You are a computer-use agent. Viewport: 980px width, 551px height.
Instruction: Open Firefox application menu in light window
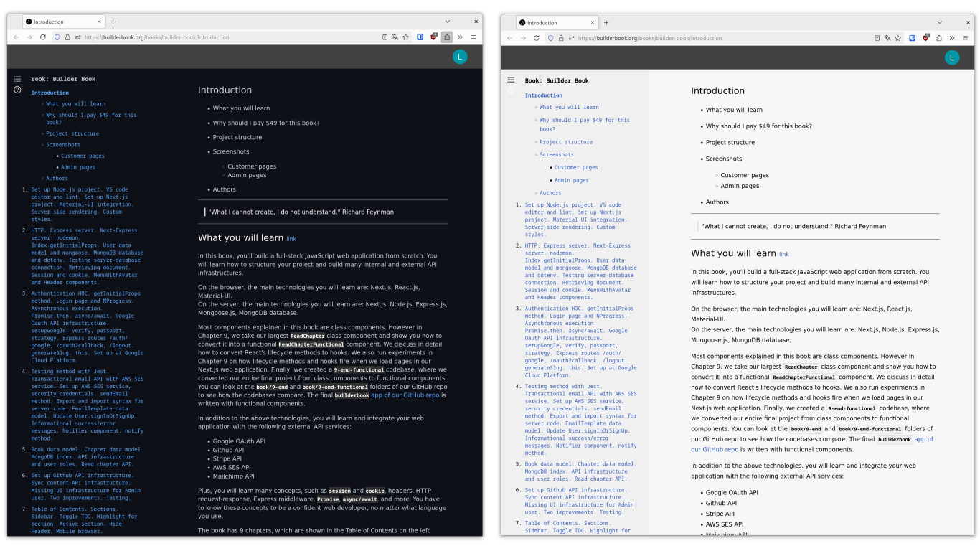click(x=965, y=38)
